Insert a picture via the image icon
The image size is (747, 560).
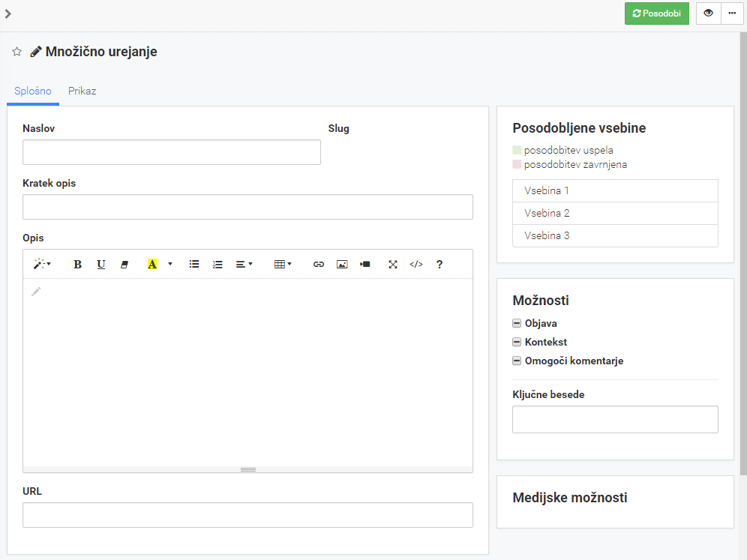pyautogui.click(x=342, y=265)
